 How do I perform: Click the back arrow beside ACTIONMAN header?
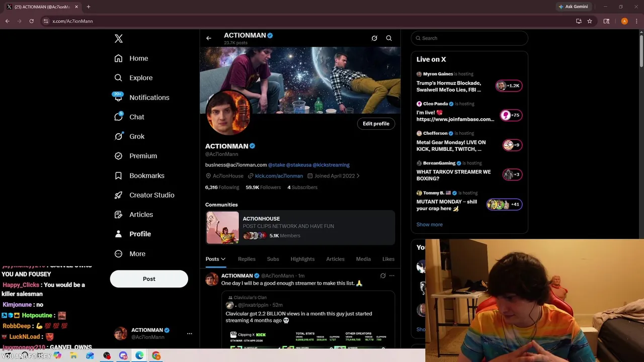209,38
